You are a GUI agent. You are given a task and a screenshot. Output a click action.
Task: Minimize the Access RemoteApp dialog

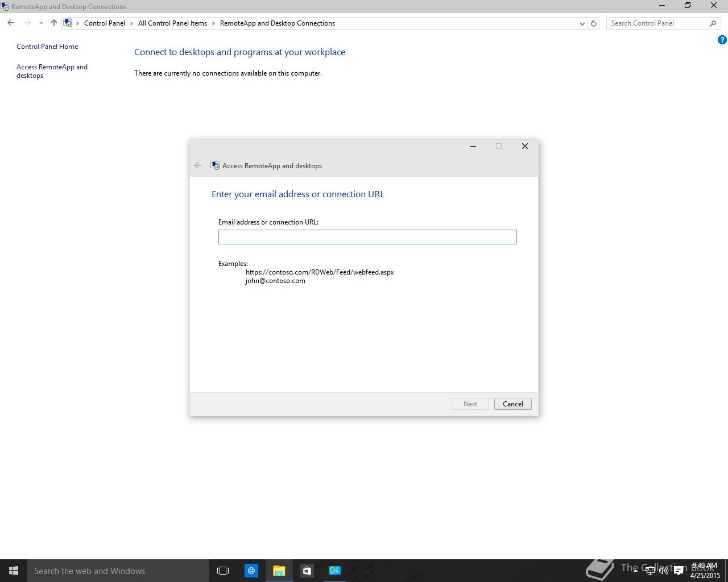coord(473,146)
